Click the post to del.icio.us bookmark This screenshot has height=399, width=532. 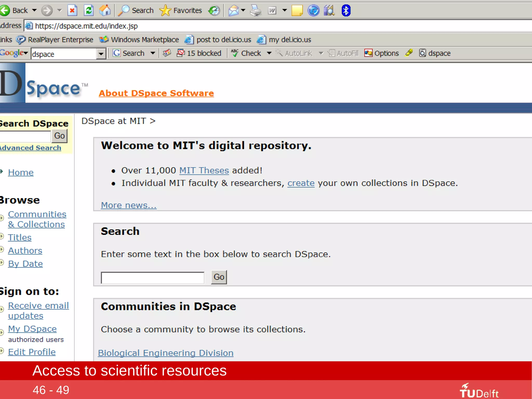coord(218,40)
